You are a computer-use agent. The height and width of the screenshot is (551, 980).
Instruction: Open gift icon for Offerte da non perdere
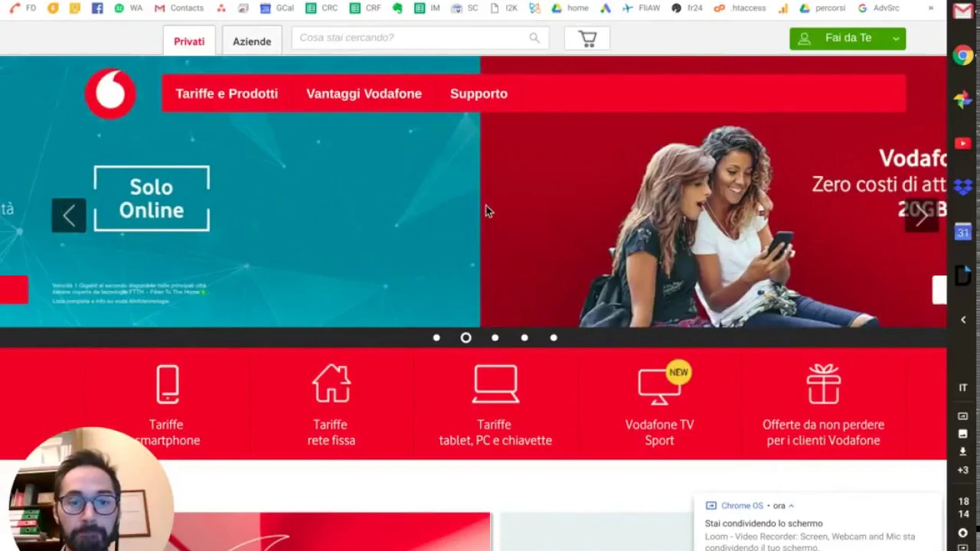click(823, 383)
